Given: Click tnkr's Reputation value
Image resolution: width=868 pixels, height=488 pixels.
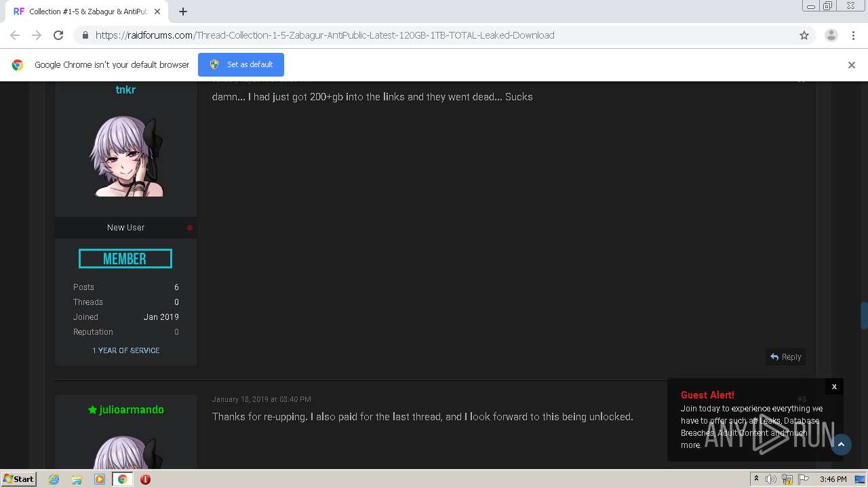Looking at the screenshot, I should [x=176, y=332].
